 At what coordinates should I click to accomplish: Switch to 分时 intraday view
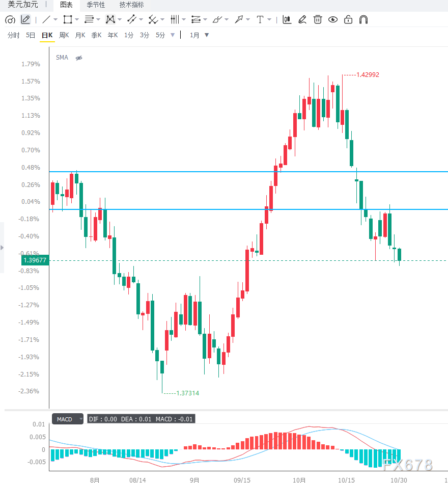14,36
